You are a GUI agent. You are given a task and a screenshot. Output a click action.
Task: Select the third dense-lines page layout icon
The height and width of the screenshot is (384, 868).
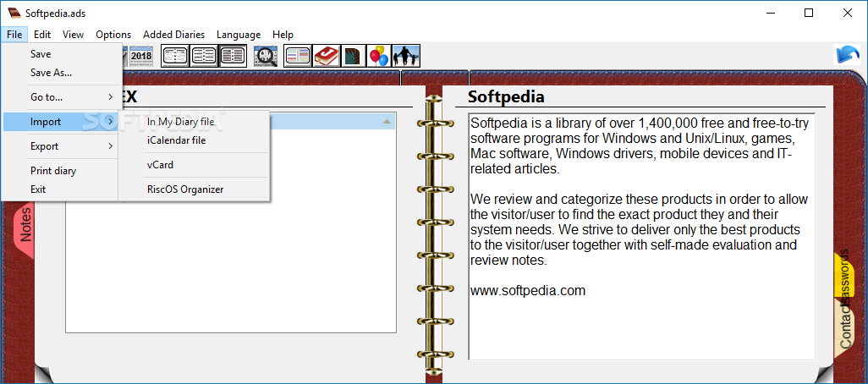(x=233, y=56)
